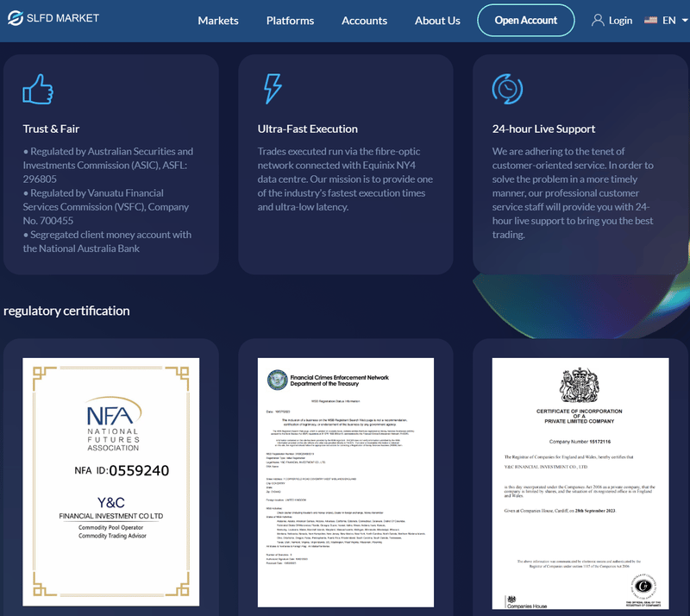Click the Y&C Financial Investment Co Ltd text
This screenshot has width=690, height=616.
(111, 508)
